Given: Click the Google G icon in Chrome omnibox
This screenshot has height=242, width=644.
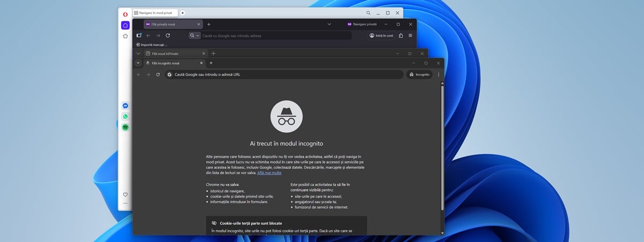Looking at the screenshot, I should 170,75.
